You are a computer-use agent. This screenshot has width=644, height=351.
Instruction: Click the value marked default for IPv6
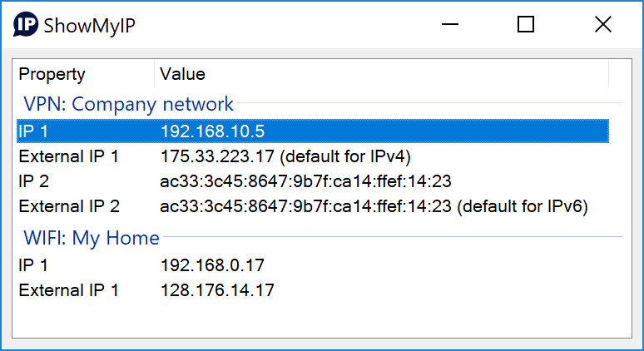pos(374,206)
